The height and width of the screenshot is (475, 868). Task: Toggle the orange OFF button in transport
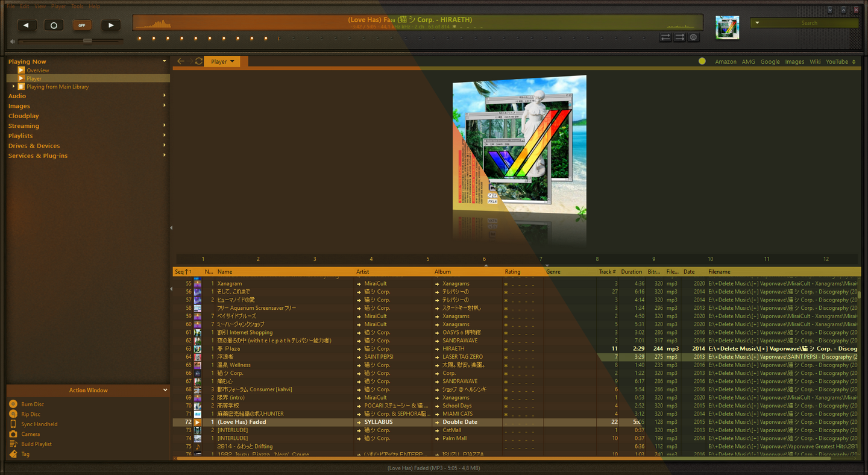click(82, 25)
